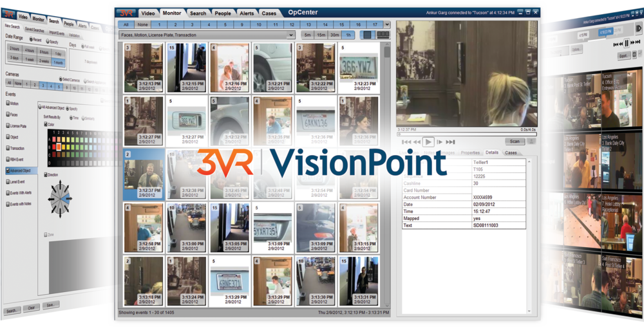
Task: Switch to single-pane view layout icon
Action: 367,35
